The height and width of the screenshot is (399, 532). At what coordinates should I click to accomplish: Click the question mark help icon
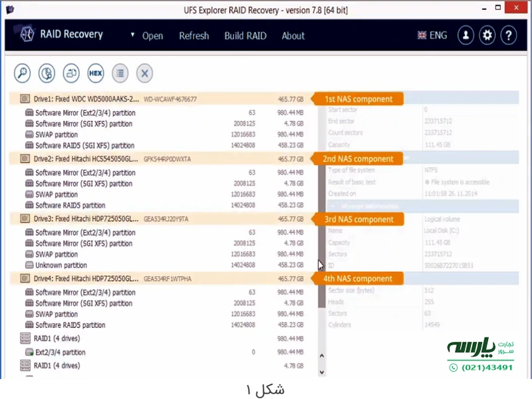pos(508,35)
